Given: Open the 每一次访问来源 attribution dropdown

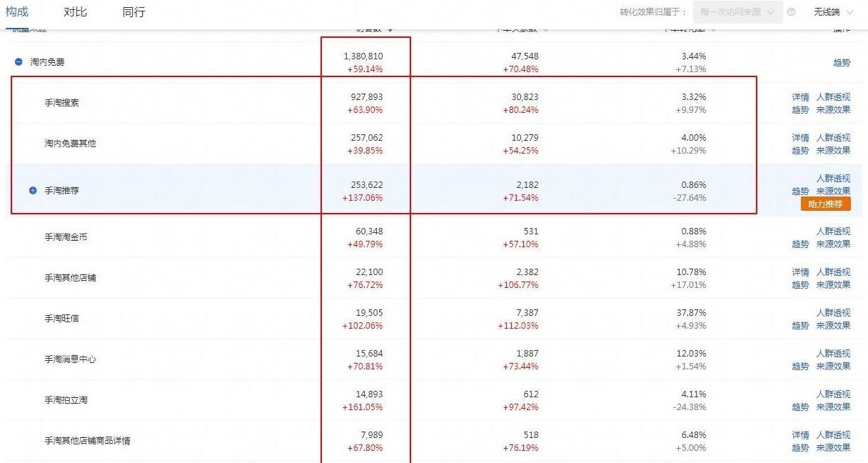Looking at the screenshot, I should click(x=737, y=12).
